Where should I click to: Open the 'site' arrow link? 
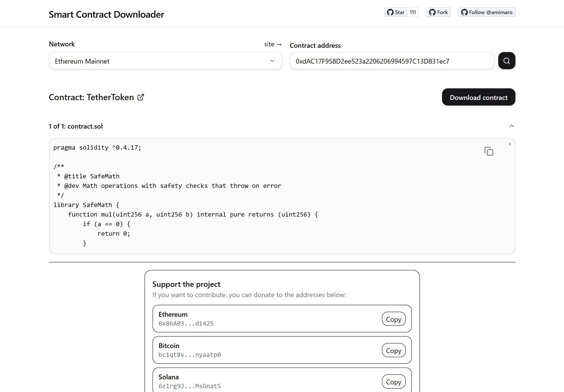[272, 44]
